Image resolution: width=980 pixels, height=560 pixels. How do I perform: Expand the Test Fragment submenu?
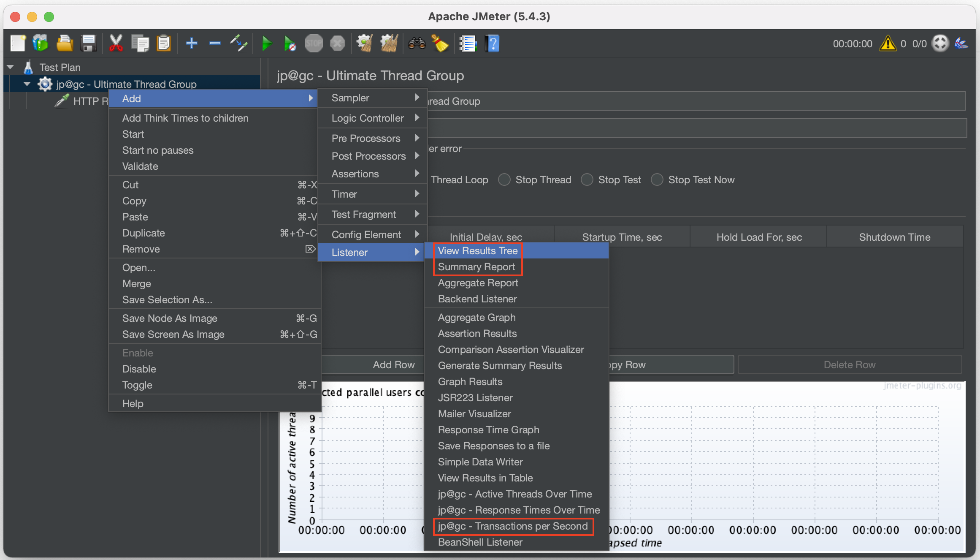pyautogui.click(x=373, y=215)
